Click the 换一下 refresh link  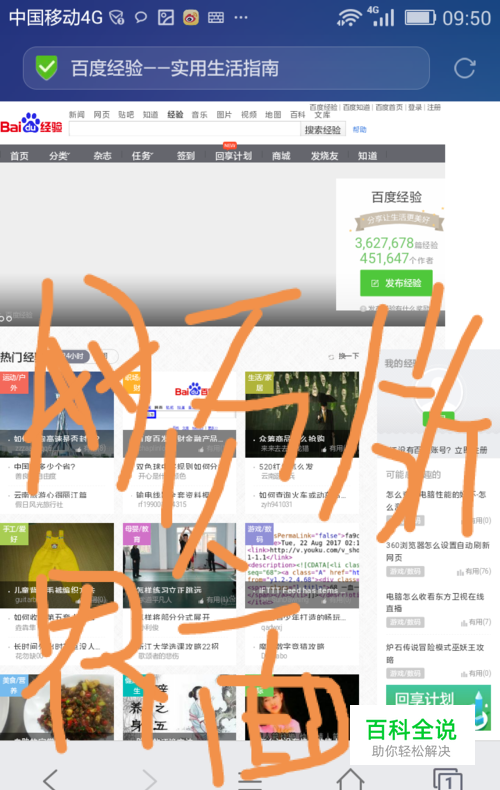pos(349,356)
